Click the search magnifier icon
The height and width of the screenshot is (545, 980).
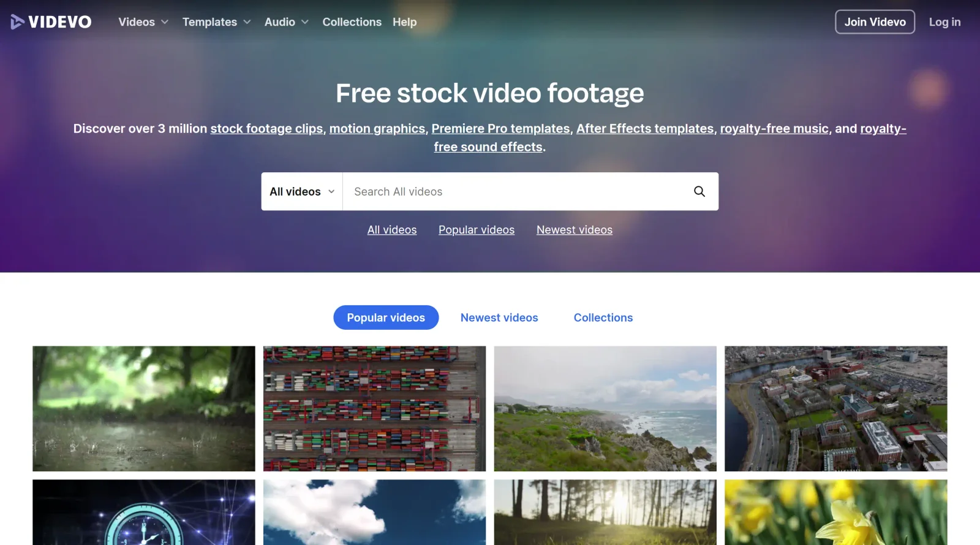699,191
